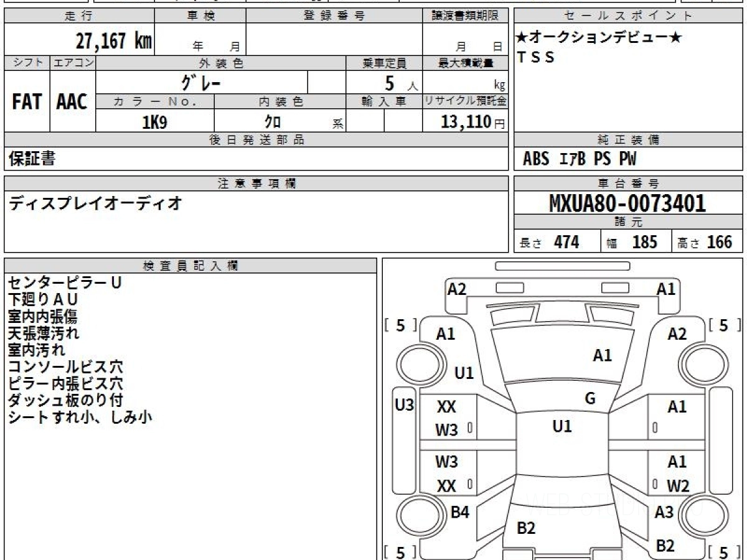Select the inspector note 天張薄汚れ
The image size is (747, 560).
tap(43, 333)
